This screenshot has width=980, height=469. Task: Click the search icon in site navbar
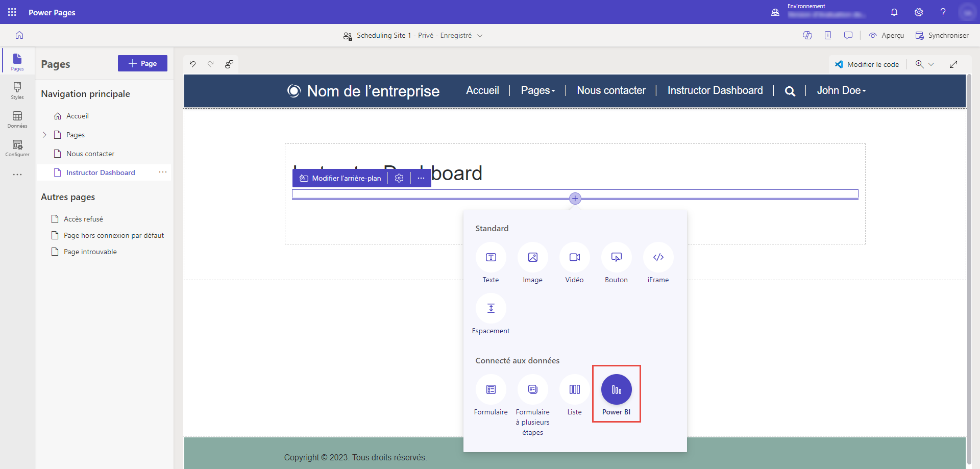pos(790,91)
